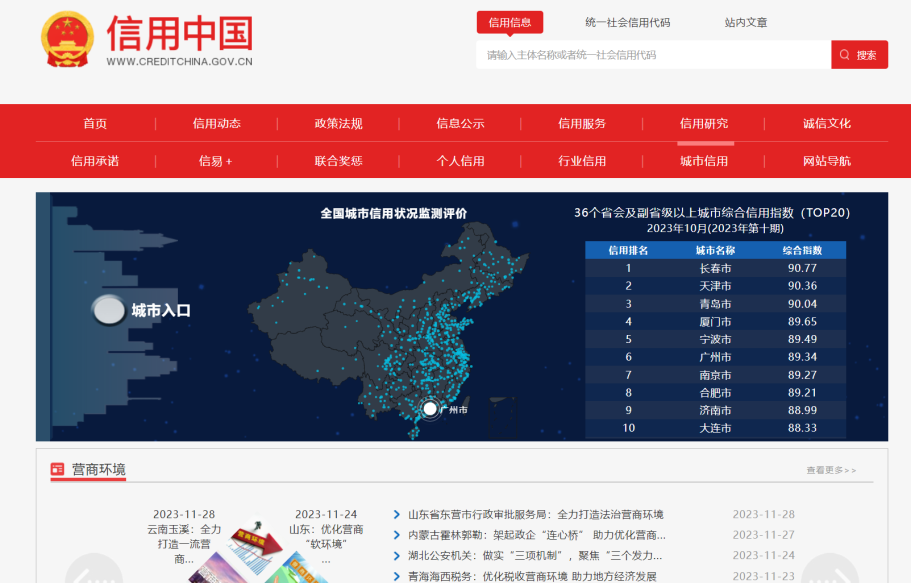Select the 站内文章 search tab
This screenshot has height=583, width=911.
coord(746,23)
